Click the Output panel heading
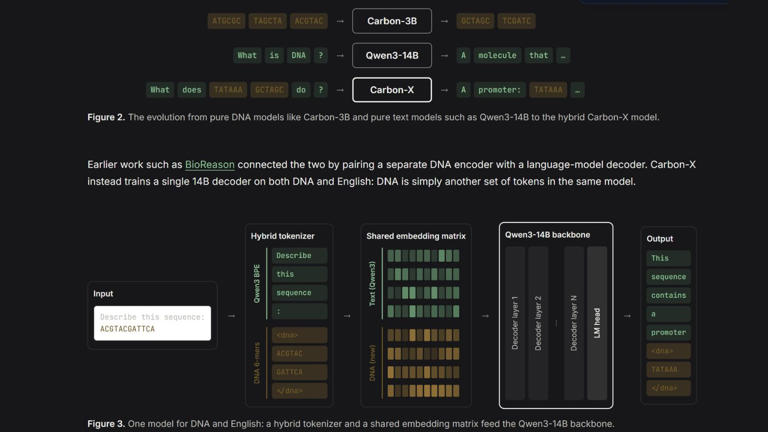This screenshot has width=768, height=432. [x=659, y=239]
